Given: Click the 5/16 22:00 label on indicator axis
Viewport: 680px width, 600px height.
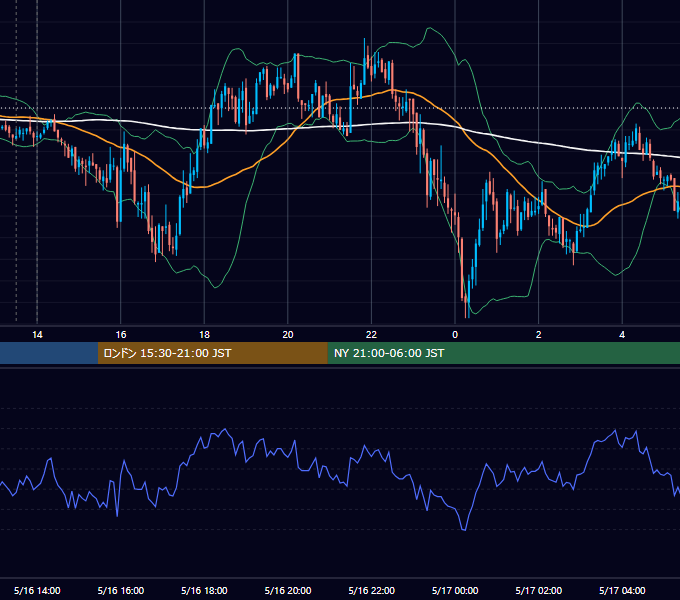Looking at the screenshot, I should click(372, 590).
